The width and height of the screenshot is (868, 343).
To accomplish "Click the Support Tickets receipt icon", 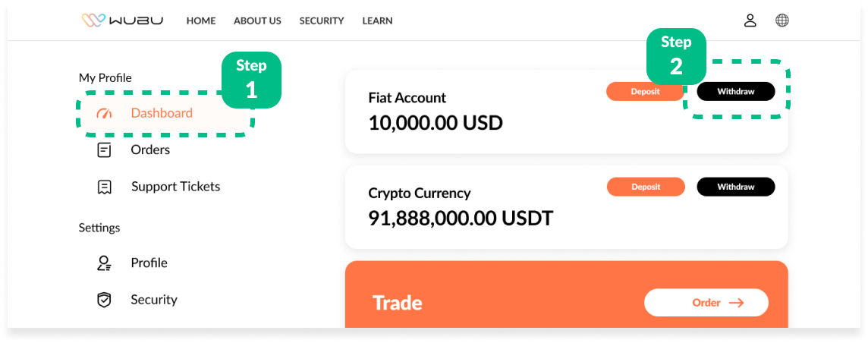I will [105, 187].
